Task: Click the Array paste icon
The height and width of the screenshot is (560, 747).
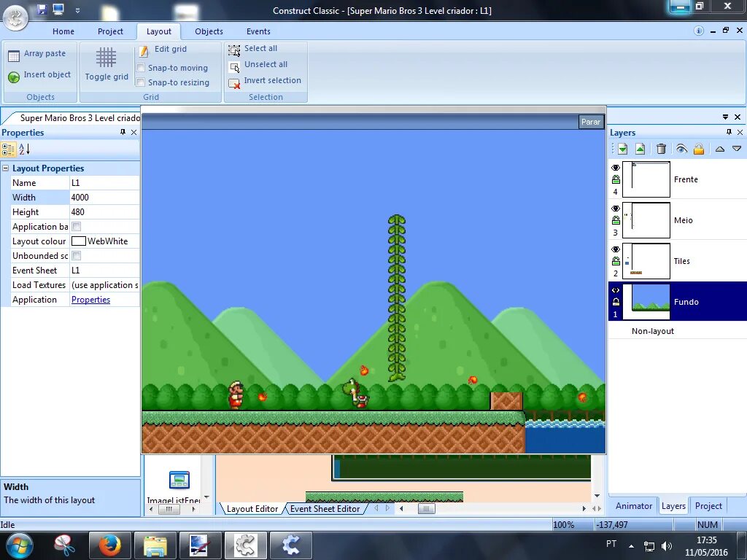Action: (14, 55)
